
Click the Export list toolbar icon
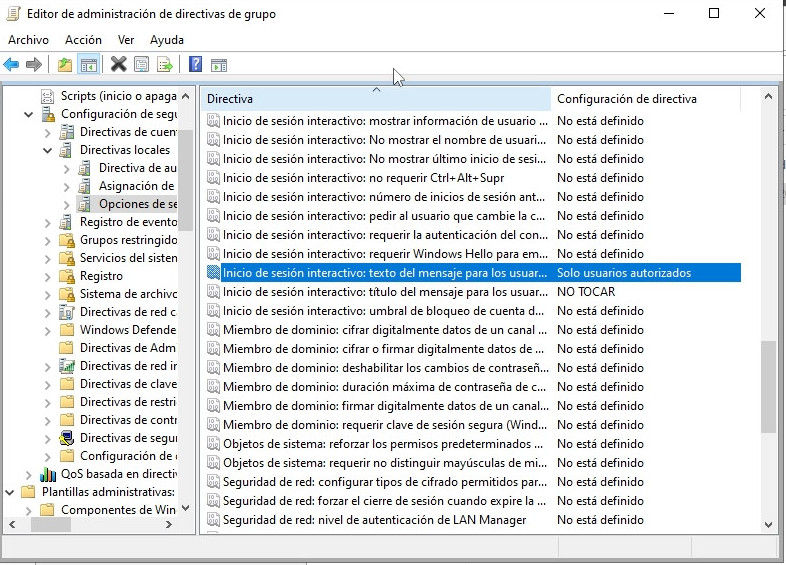165,65
